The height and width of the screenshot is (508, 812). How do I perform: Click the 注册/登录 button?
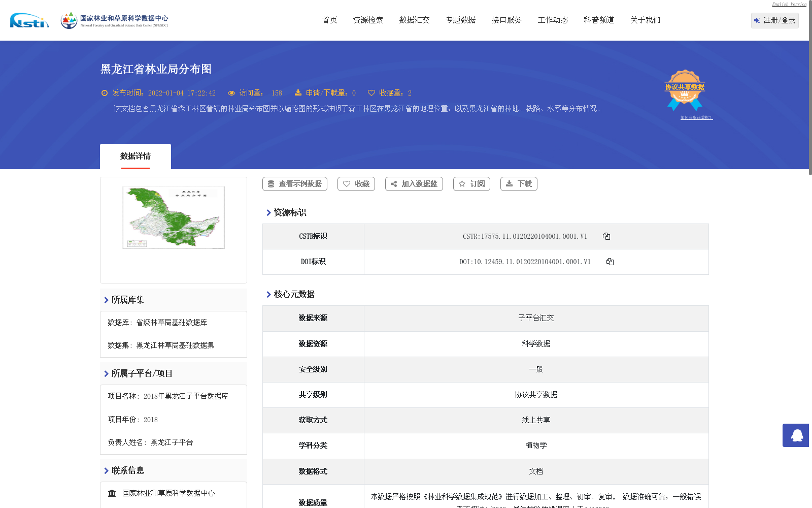(x=774, y=20)
